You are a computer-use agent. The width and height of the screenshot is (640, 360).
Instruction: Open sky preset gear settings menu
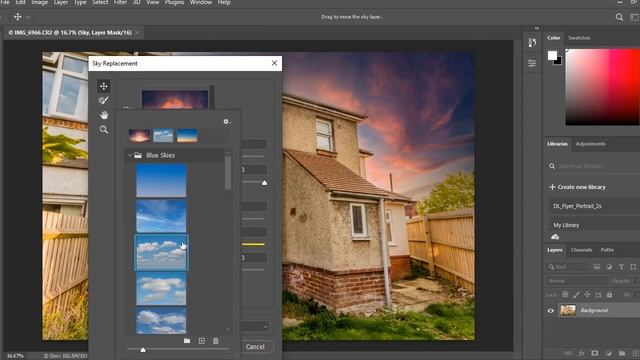coord(227,122)
